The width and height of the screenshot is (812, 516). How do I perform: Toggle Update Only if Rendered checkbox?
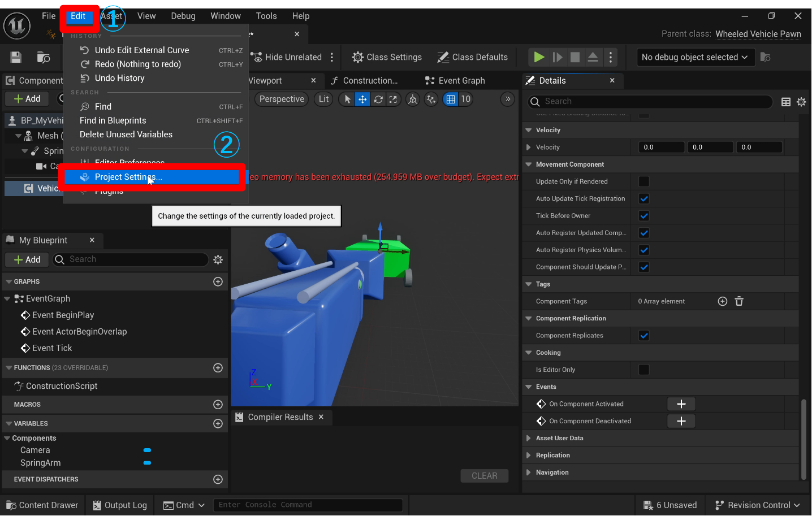(x=644, y=181)
